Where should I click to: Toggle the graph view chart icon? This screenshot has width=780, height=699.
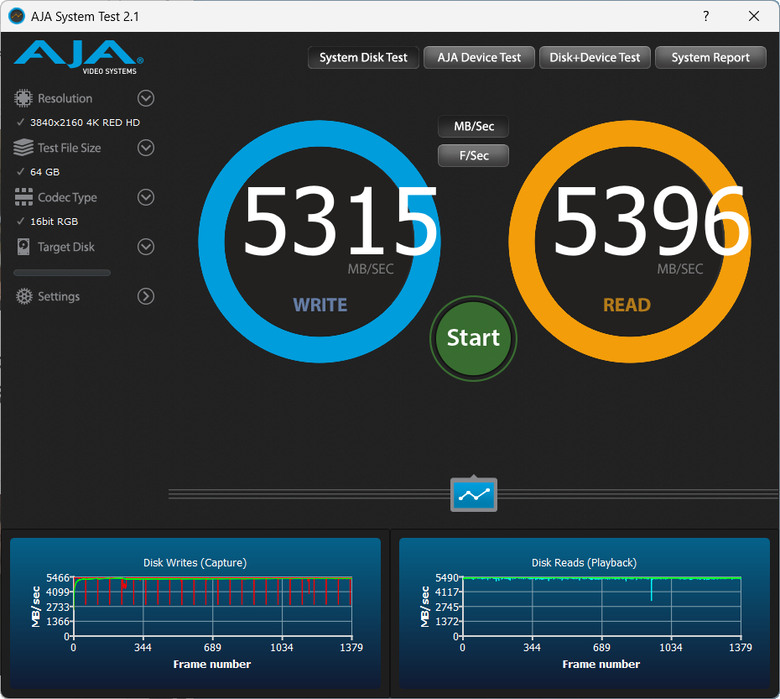click(x=474, y=495)
